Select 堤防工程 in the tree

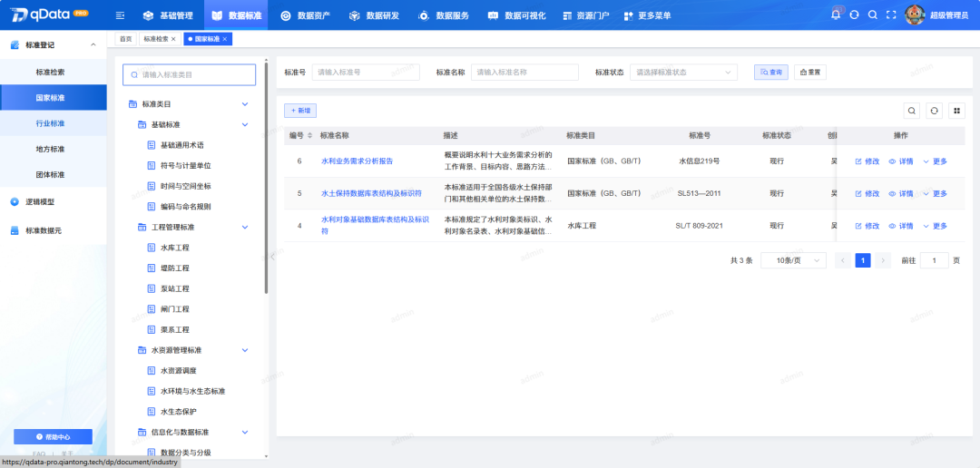click(175, 268)
